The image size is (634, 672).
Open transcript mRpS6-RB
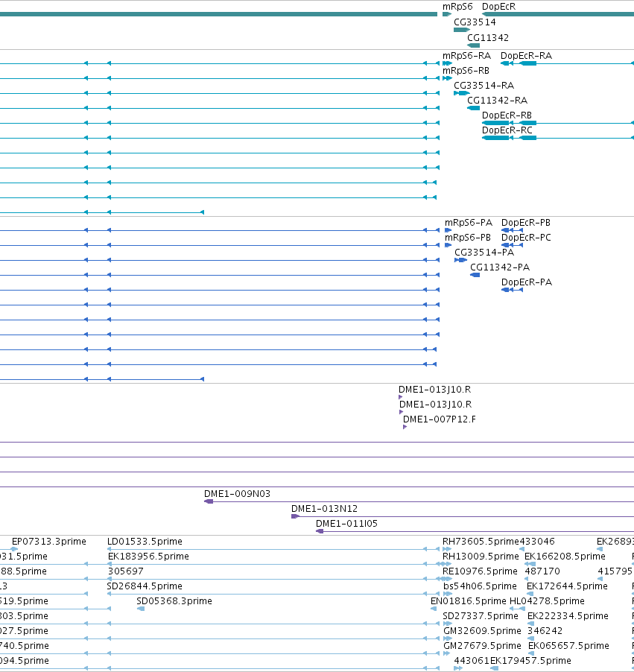pos(466,71)
